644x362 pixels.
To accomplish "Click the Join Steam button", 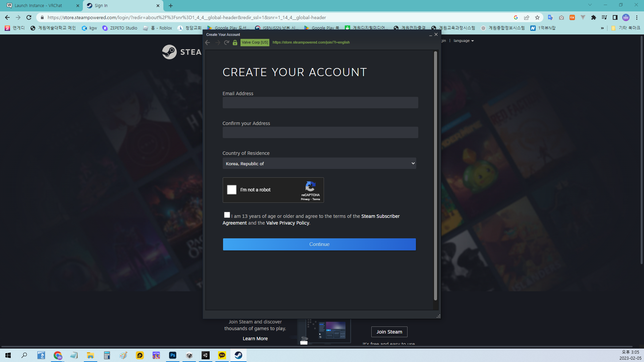I will pos(389,332).
